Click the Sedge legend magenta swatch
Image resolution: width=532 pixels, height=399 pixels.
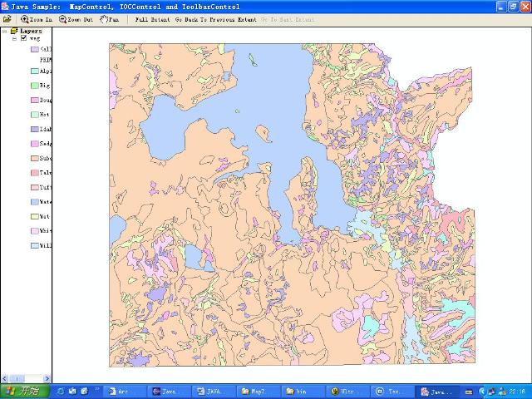coord(35,144)
